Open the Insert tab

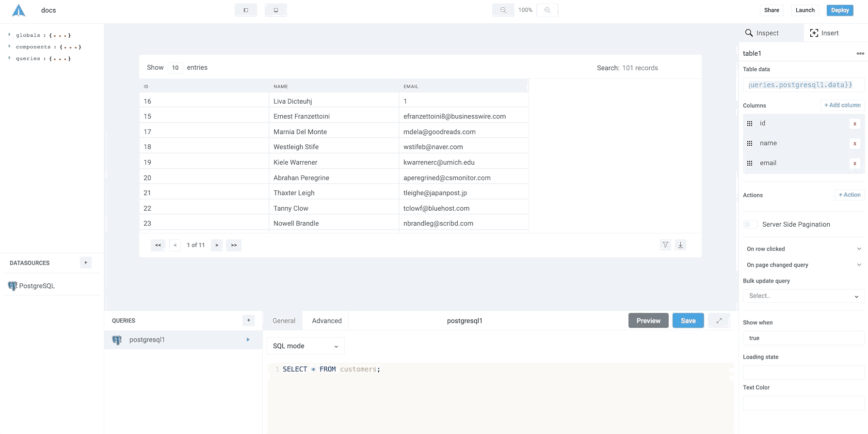click(824, 33)
